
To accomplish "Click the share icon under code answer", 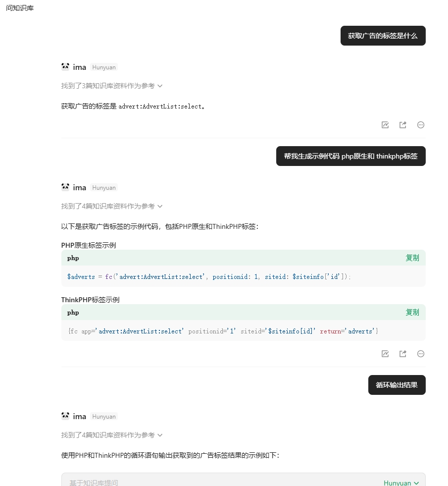I will [x=403, y=354].
